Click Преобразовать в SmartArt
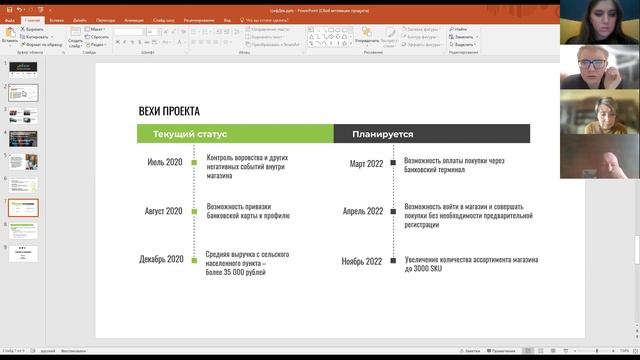640x360 pixels. tap(273, 44)
